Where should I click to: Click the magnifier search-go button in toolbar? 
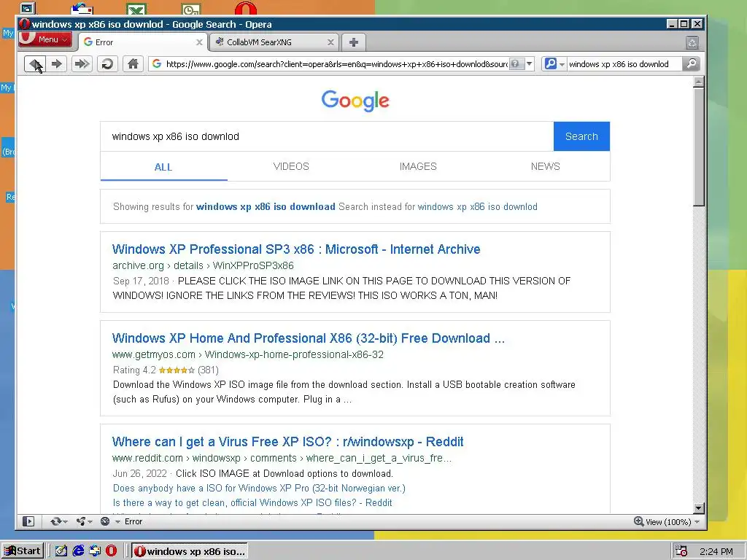pos(691,64)
